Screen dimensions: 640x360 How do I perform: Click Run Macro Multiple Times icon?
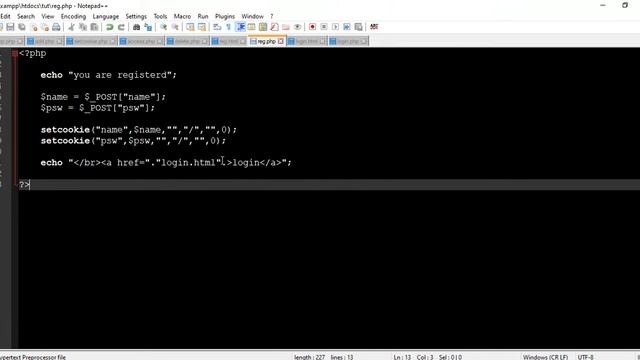[347, 27]
